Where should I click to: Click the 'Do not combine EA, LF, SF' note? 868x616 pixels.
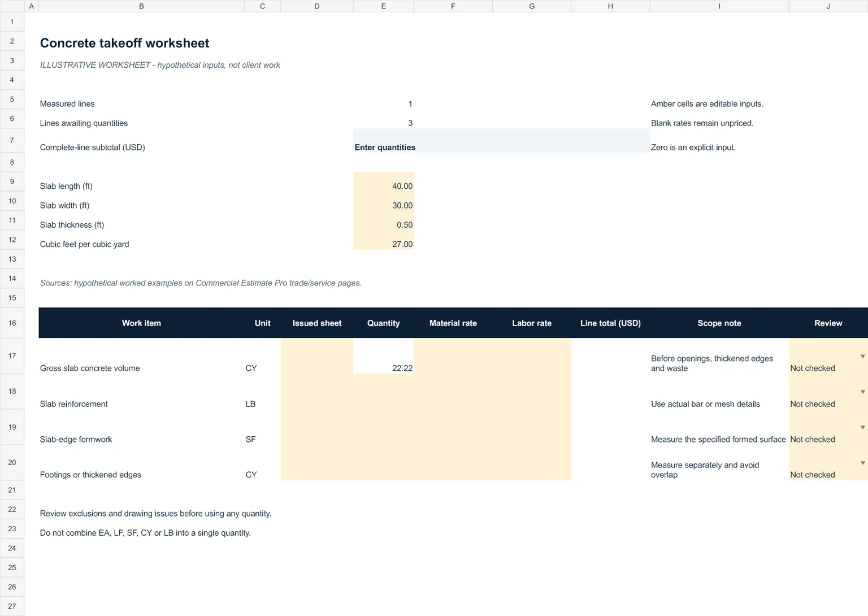pyautogui.click(x=145, y=533)
